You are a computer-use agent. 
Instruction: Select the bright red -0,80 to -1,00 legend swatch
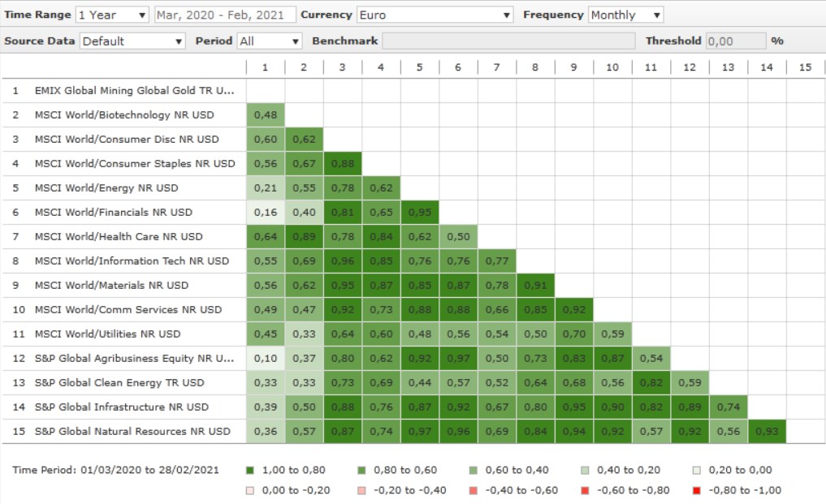(x=696, y=490)
